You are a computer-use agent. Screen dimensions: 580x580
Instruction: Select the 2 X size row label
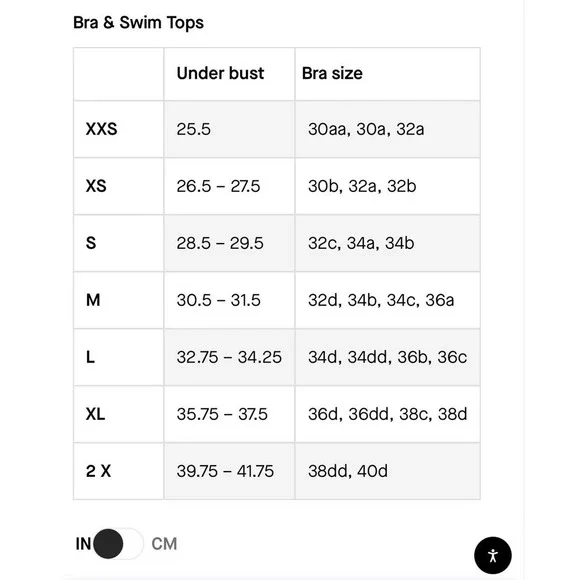coord(98,471)
